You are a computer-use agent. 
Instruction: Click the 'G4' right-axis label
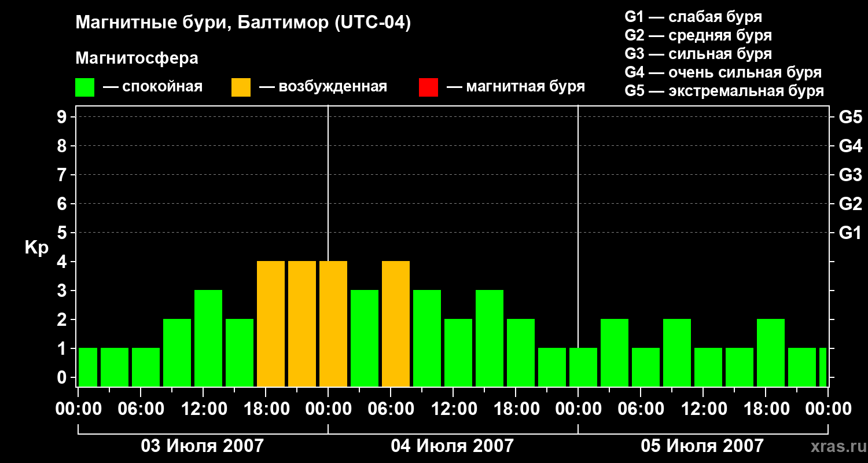(851, 146)
